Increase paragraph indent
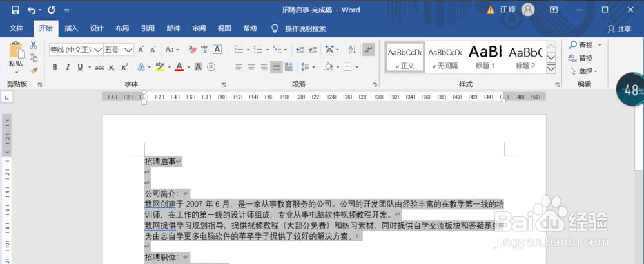 [x=313, y=50]
